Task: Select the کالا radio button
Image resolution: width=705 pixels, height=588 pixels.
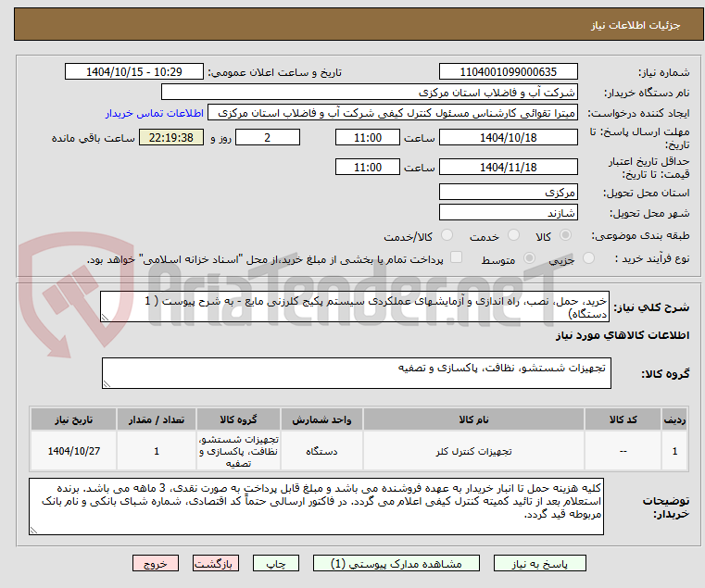Action: click(x=566, y=235)
